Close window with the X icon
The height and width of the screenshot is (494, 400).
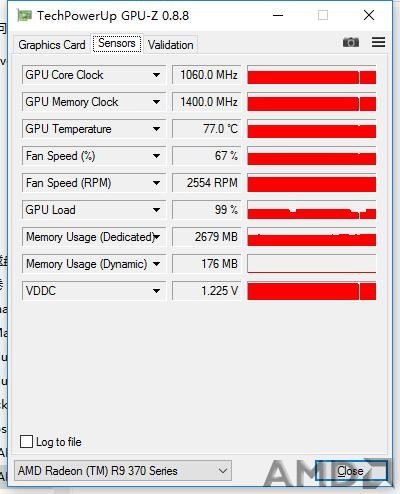tap(369, 15)
